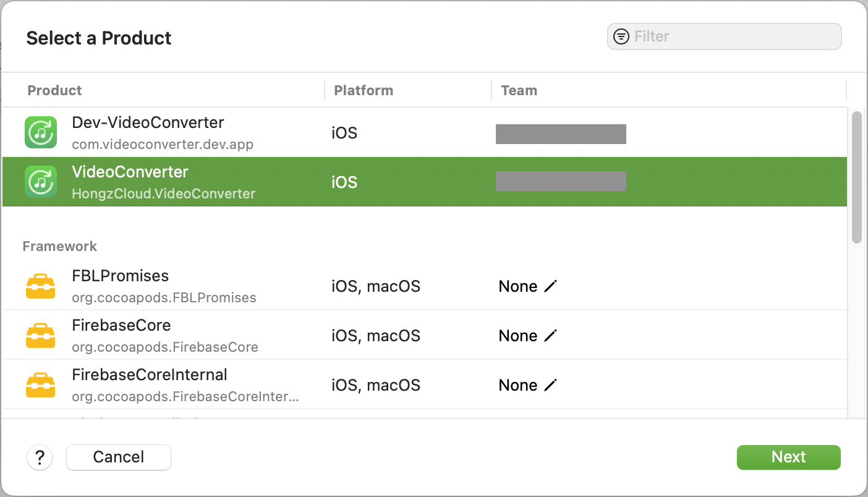Edit team for FirebaseCoreInternal via pencil icon
The height and width of the screenshot is (497, 868).
pos(550,385)
